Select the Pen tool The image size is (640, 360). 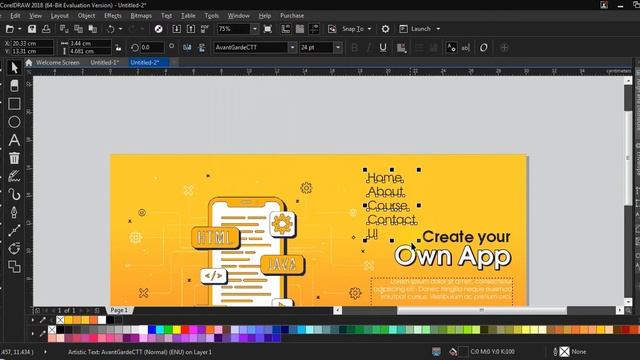point(14,212)
